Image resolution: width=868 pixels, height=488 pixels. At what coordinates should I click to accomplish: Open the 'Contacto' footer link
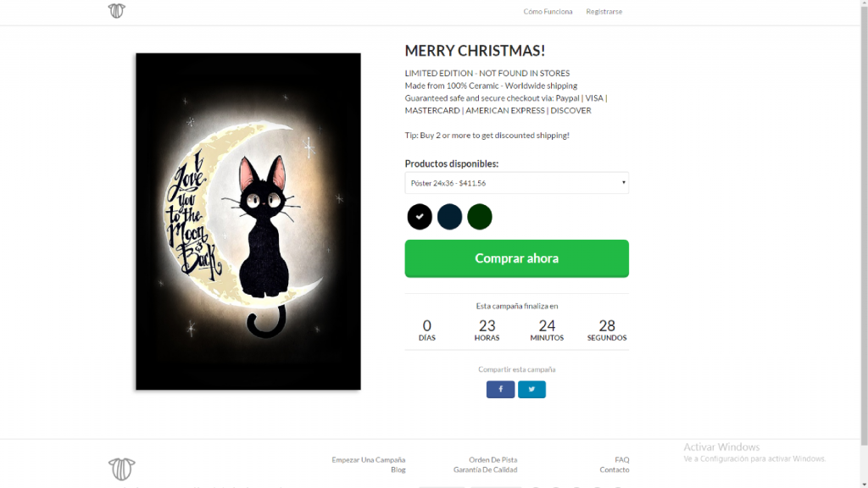click(x=614, y=470)
